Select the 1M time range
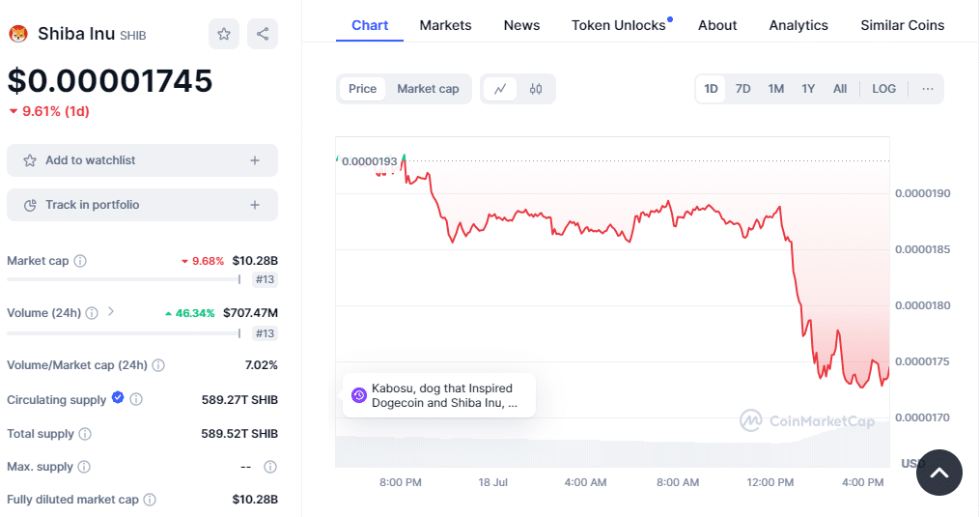Screen dimensions: 980x517 [776, 89]
